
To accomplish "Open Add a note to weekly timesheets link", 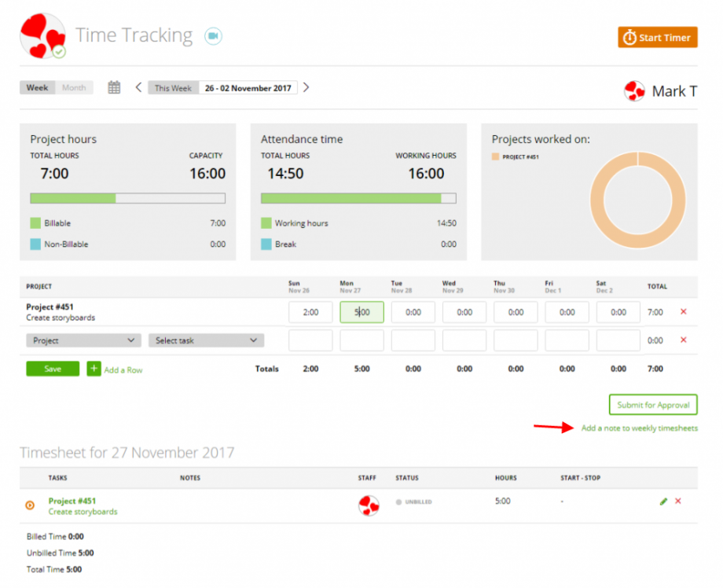I will [x=638, y=428].
